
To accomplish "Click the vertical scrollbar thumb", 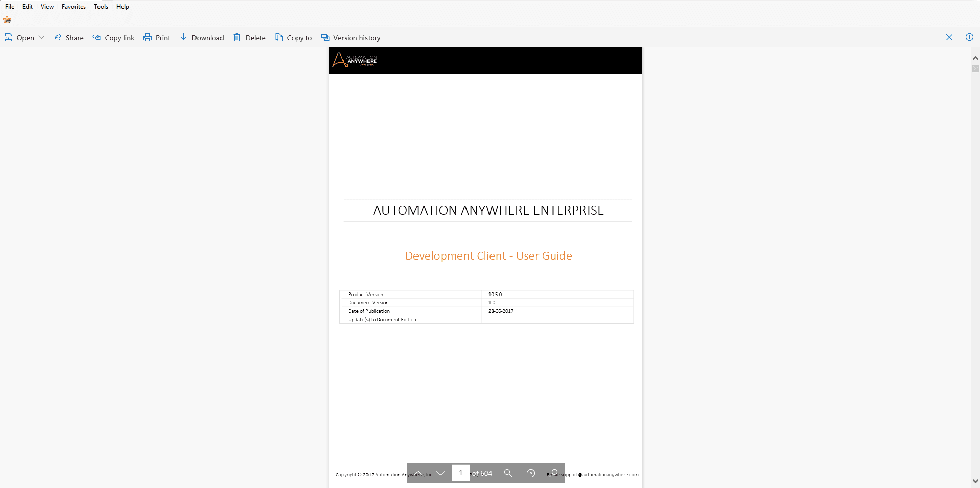I will (975, 68).
